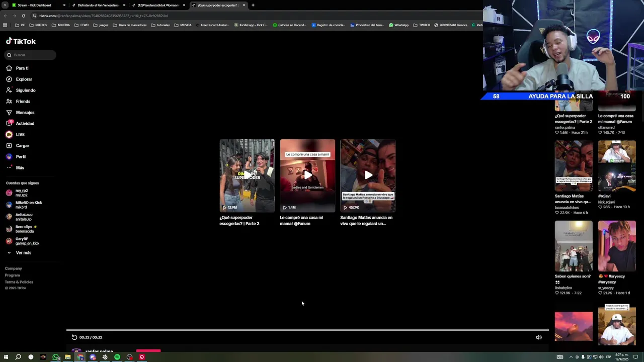The height and width of the screenshot is (362, 644).
Task: Switch to Disfrutando el Pan Venezolano tab
Action: [x=98, y=5]
